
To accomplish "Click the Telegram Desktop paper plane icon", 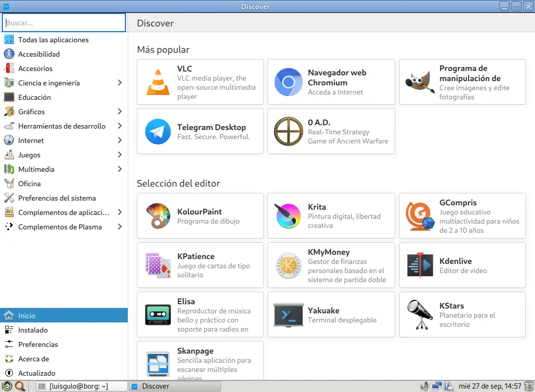I will click(x=158, y=131).
